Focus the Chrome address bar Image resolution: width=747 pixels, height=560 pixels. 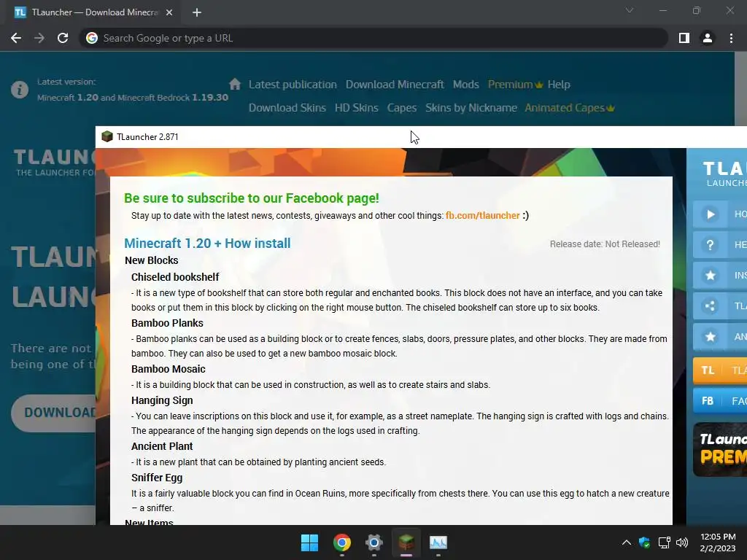pyautogui.click(x=373, y=38)
